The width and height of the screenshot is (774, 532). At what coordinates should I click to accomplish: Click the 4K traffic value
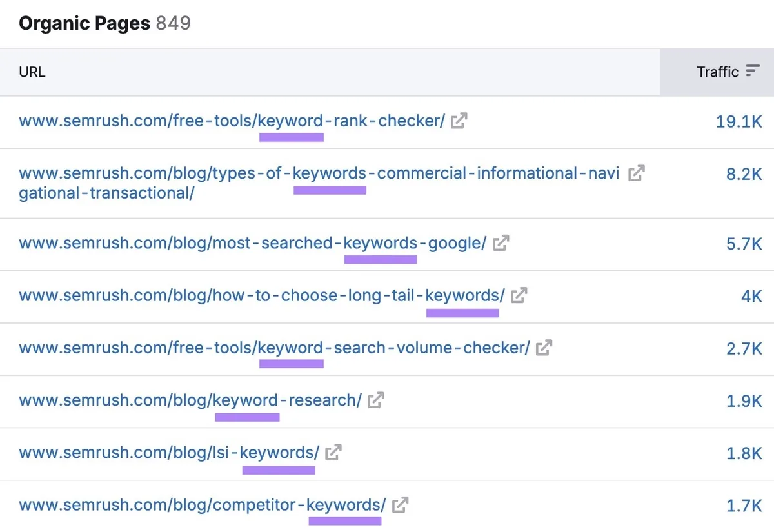pos(751,296)
